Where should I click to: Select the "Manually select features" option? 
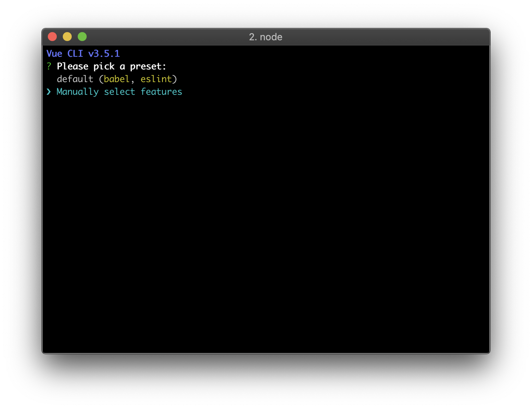(x=119, y=92)
